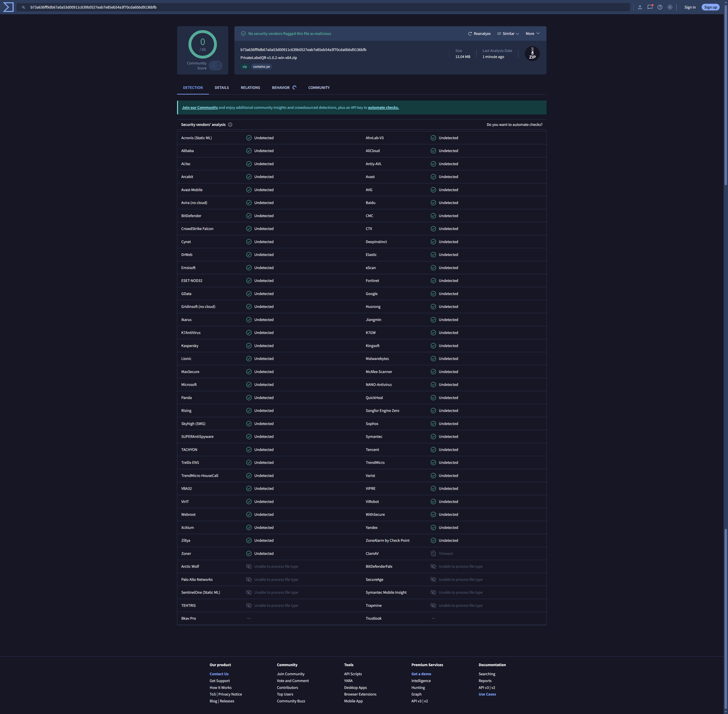Open the How It Works footer link
The width and height of the screenshot is (728, 714).
tap(220, 687)
